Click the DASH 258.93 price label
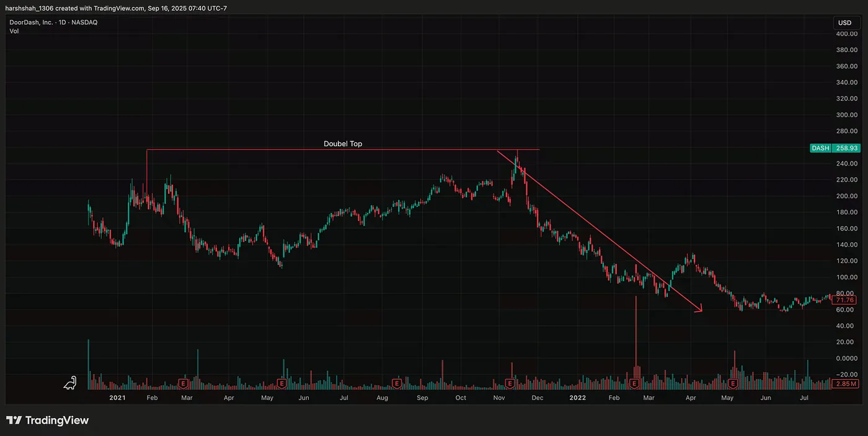Image resolution: width=868 pixels, height=436 pixels. point(835,149)
